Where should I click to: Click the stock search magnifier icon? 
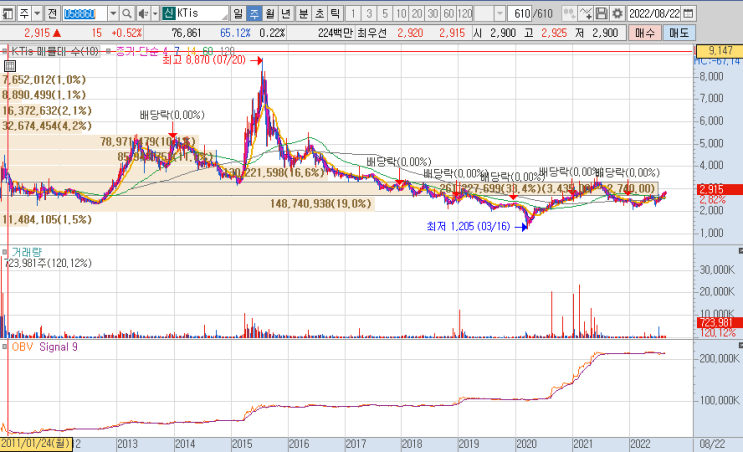click(127, 13)
